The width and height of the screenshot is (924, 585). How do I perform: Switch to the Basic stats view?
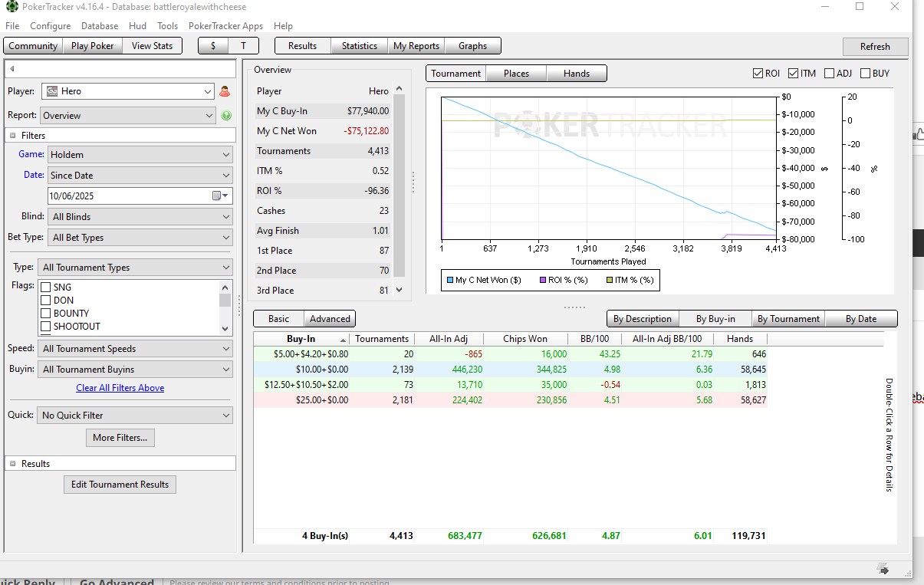[279, 319]
